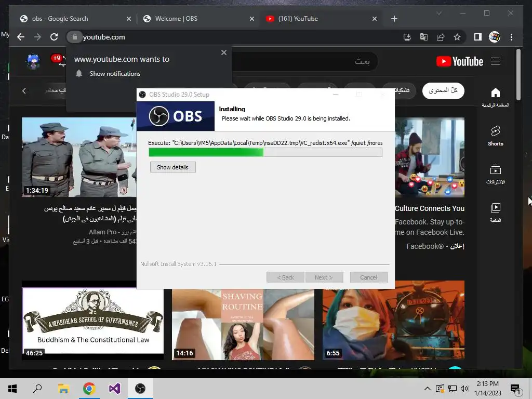Open Chrome's three-dot menu
Screen dimensions: 532x399
511,37
